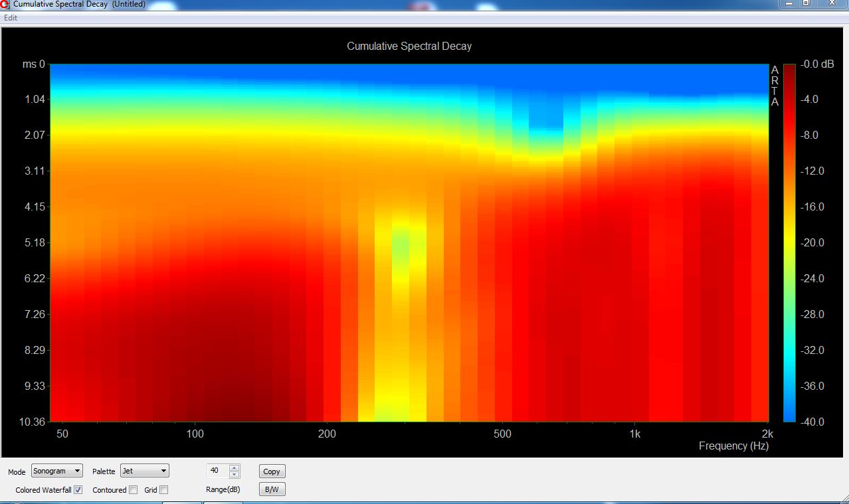Click the Frequency (Hz) axis label
This screenshot has width=849, height=504.
[x=733, y=446]
